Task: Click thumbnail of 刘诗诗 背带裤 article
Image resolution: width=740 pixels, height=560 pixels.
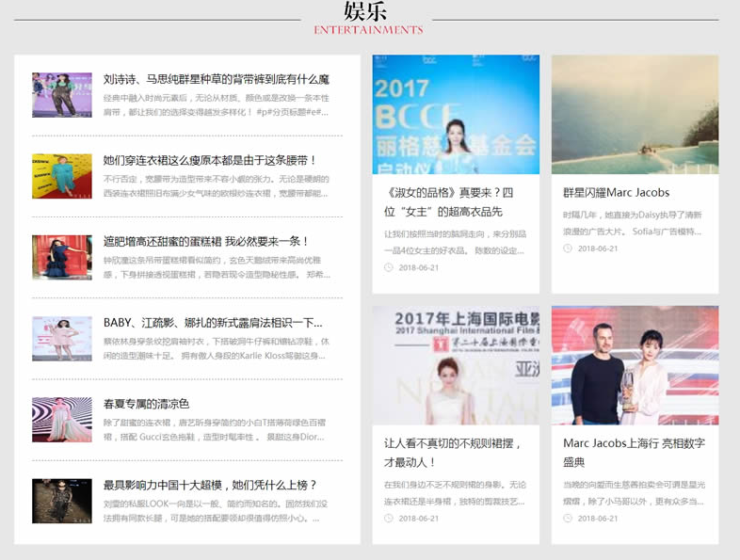Action: [x=62, y=95]
